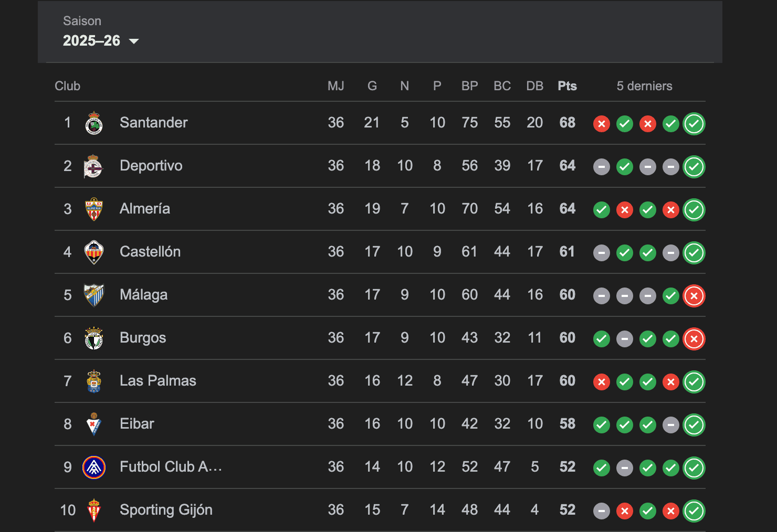Click the Pts column header
Screen dimensions: 777x532
(567, 86)
